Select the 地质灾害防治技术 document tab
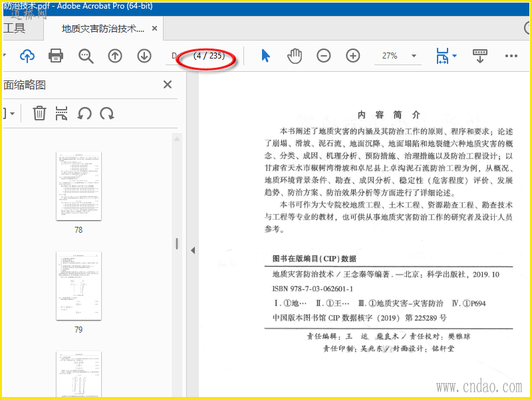The height and width of the screenshot is (399, 532). coord(104,29)
